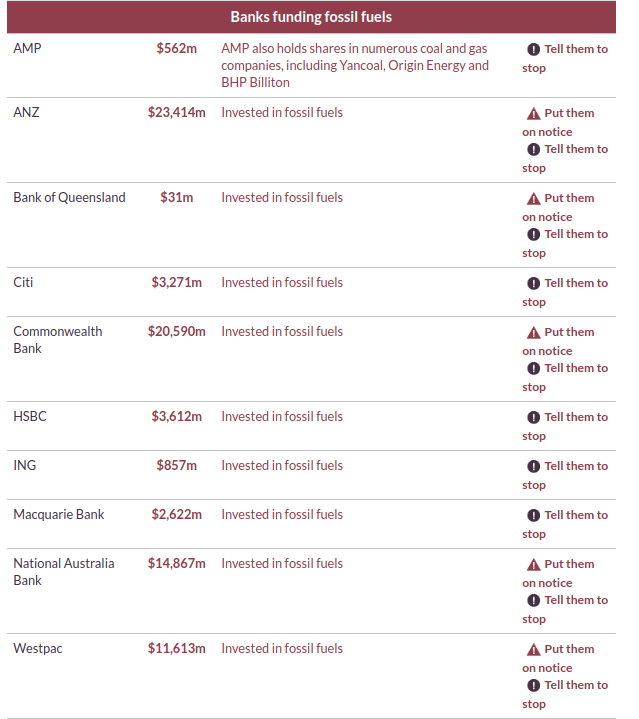Click warning triangle icon for Bank of Queensland
The image size is (639, 719).
coord(534,198)
